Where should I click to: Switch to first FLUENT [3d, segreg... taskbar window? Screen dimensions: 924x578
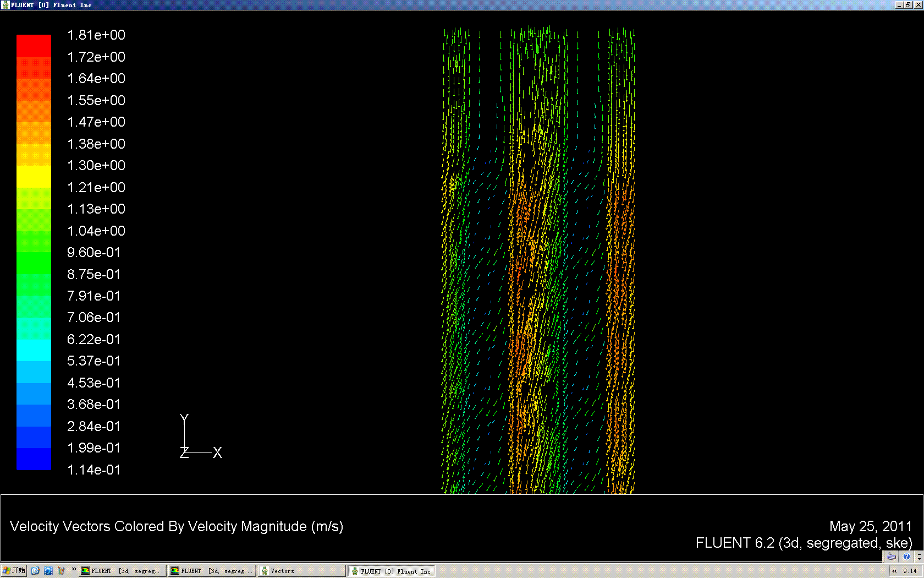click(122, 571)
